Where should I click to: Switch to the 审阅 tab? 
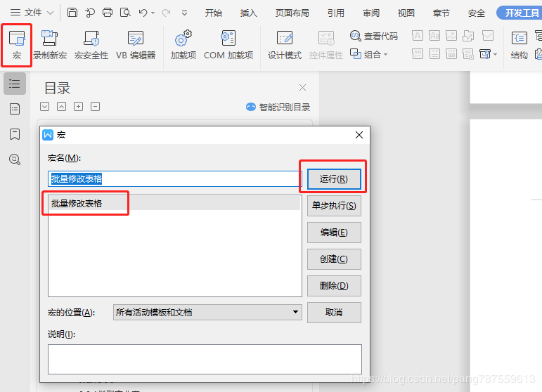(371, 13)
